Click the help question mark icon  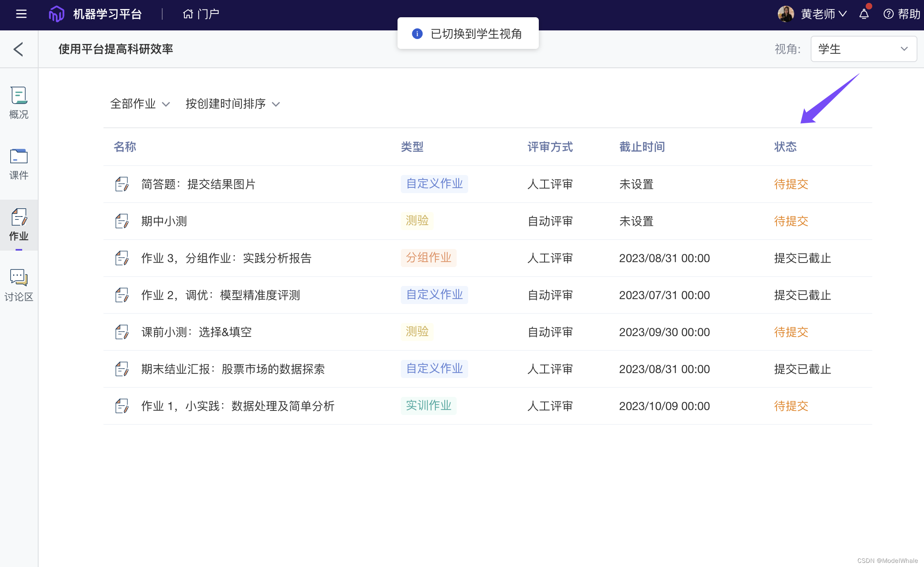coord(888,14)
